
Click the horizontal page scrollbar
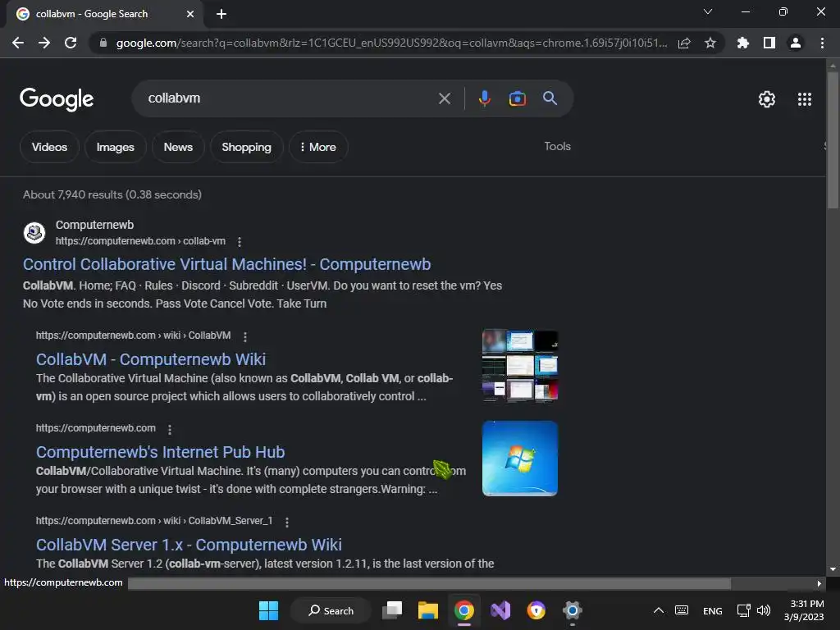pyautogui.click(x=429, y=583)
